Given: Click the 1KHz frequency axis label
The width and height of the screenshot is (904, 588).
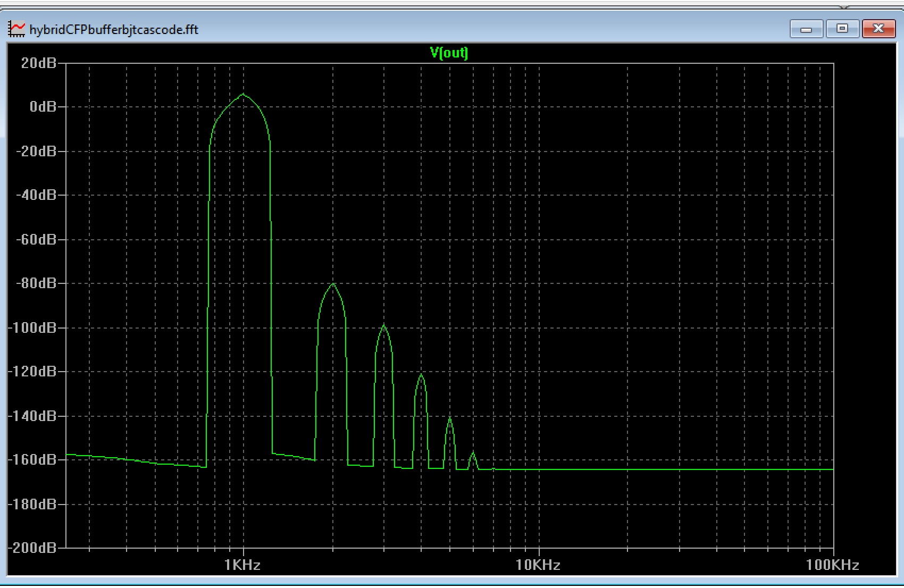Looking at the screenshot, I should (x=242, y=565).
